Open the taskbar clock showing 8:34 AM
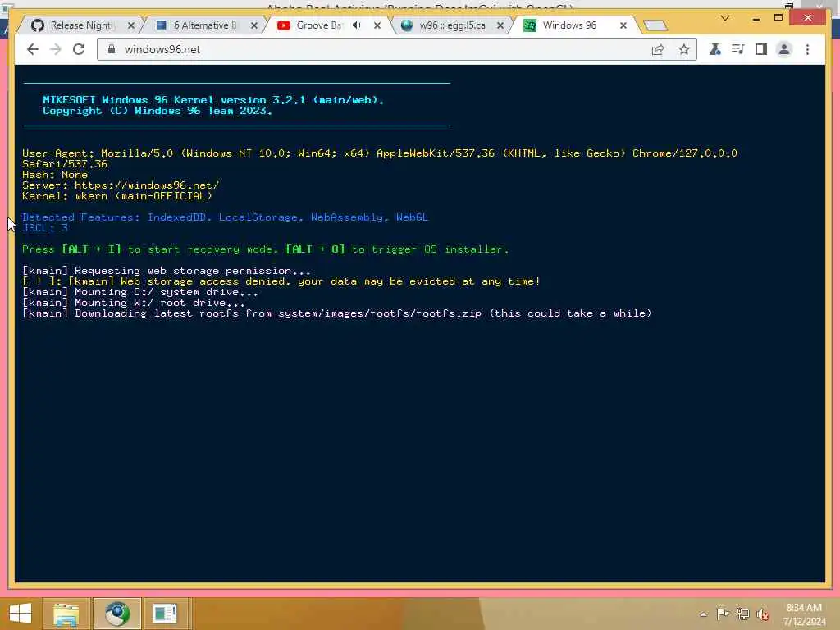This screenshot has width=840, height=630. [x=804, y=614]
